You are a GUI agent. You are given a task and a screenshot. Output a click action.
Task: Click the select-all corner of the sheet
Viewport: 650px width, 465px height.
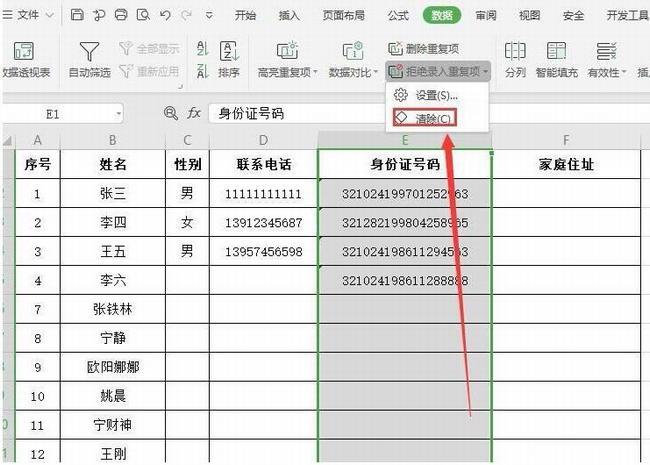click(x=8, y=141)
